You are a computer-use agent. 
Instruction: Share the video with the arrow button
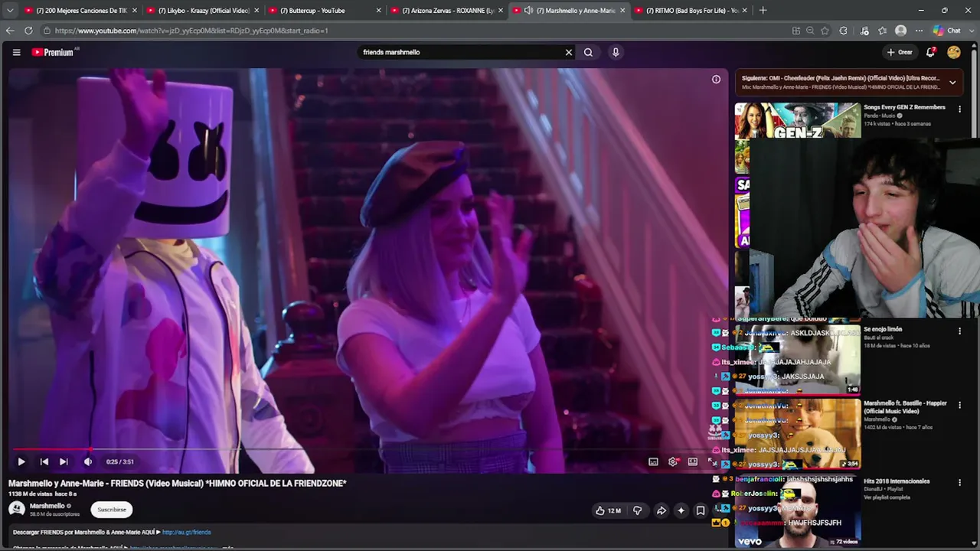click(661, 510)
